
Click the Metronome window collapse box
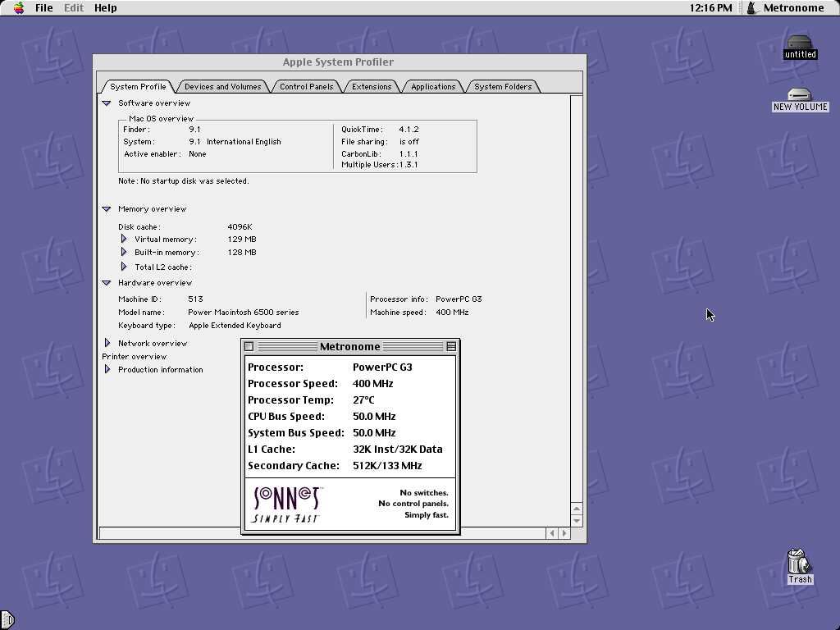coord(451,347)
